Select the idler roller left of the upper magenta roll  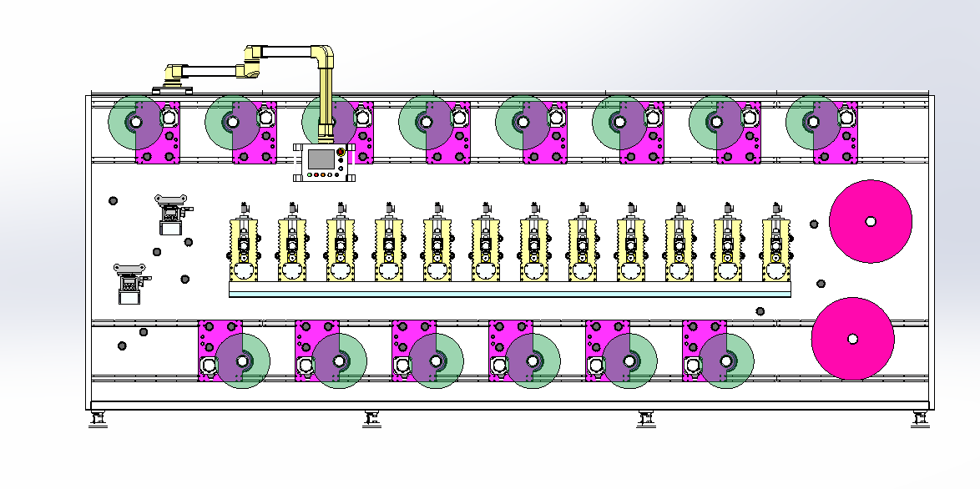(x=814, y=224)
